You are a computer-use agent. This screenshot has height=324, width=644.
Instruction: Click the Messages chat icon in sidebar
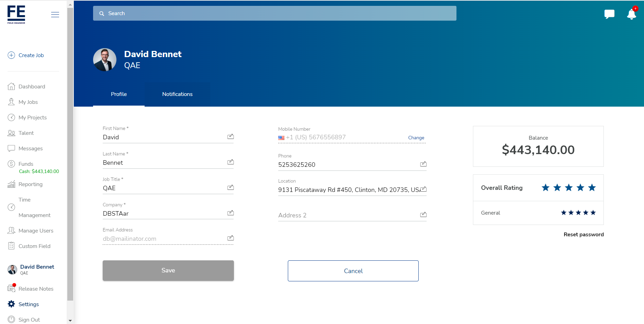[x=11, y=148]
